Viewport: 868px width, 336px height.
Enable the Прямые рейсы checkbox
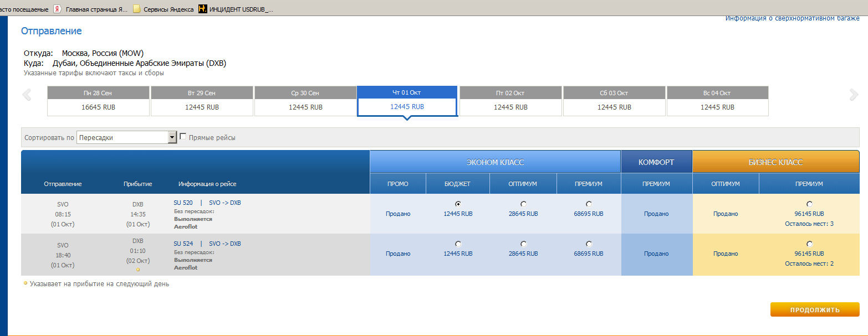click(183, 137)
